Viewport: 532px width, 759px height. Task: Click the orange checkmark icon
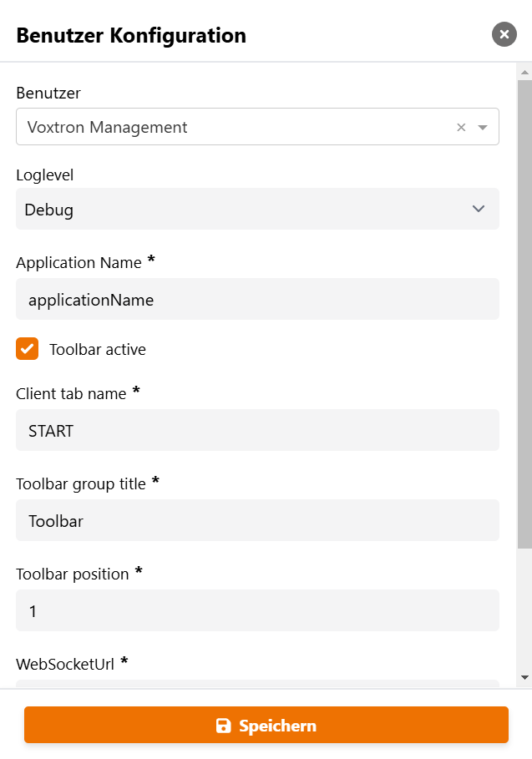[28, 349]
